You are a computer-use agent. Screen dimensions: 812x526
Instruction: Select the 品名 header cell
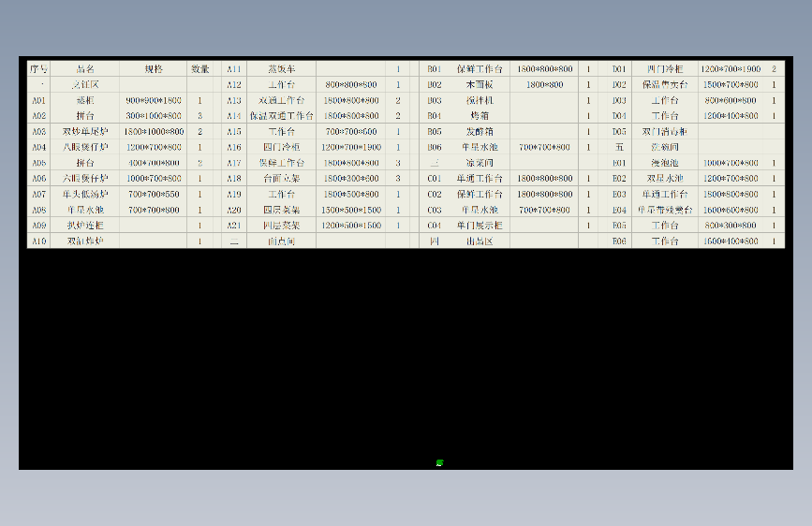[85, 69]
